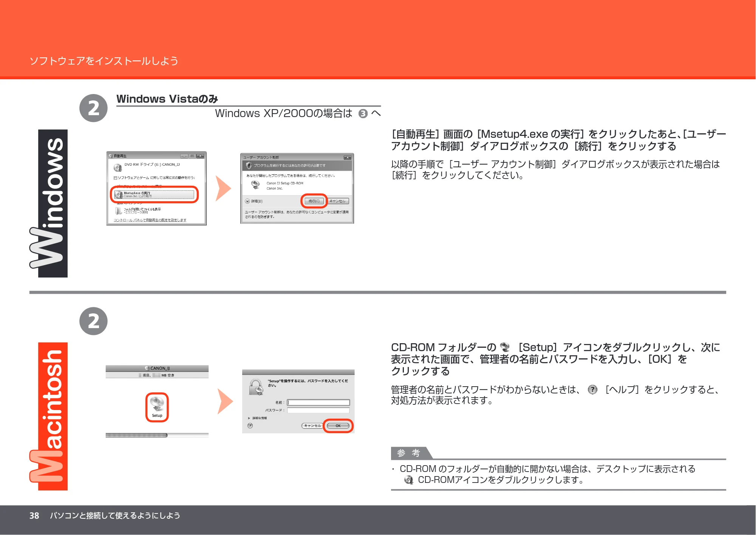Click the page number 38 in footer

[34, 516]
